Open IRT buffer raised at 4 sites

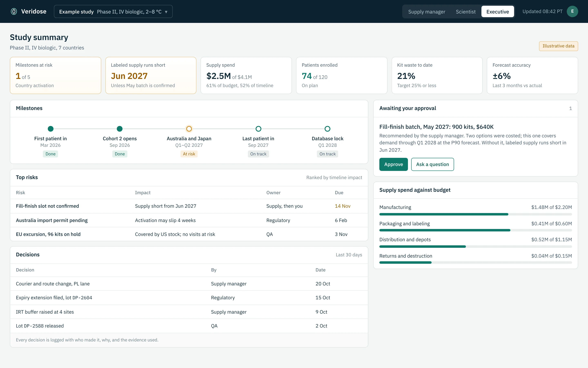(189, 312)
